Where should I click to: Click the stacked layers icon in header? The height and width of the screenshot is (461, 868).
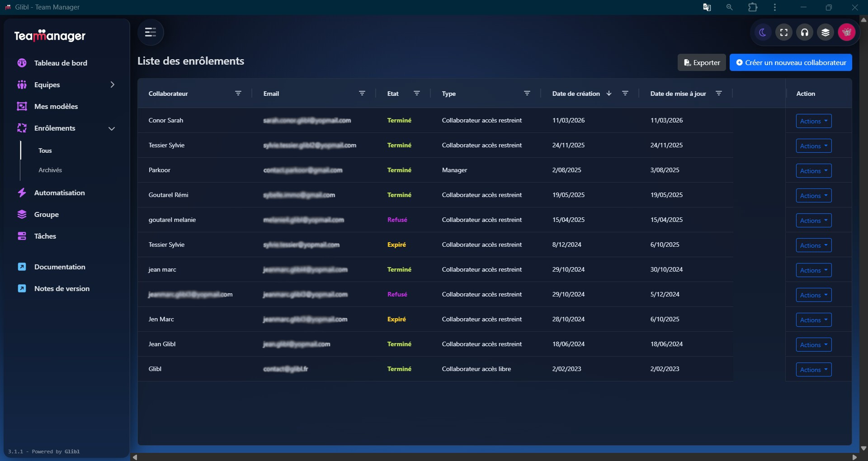(x=826, y=33)
